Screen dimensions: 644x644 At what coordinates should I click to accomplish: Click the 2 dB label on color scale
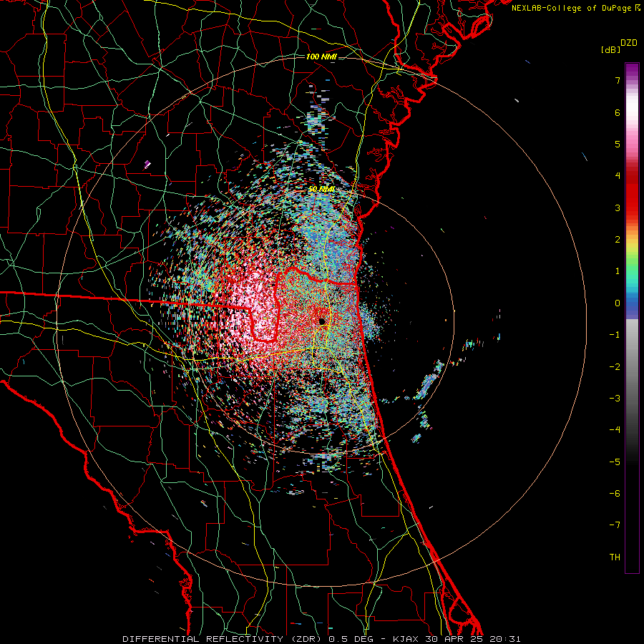pos(618,240)
